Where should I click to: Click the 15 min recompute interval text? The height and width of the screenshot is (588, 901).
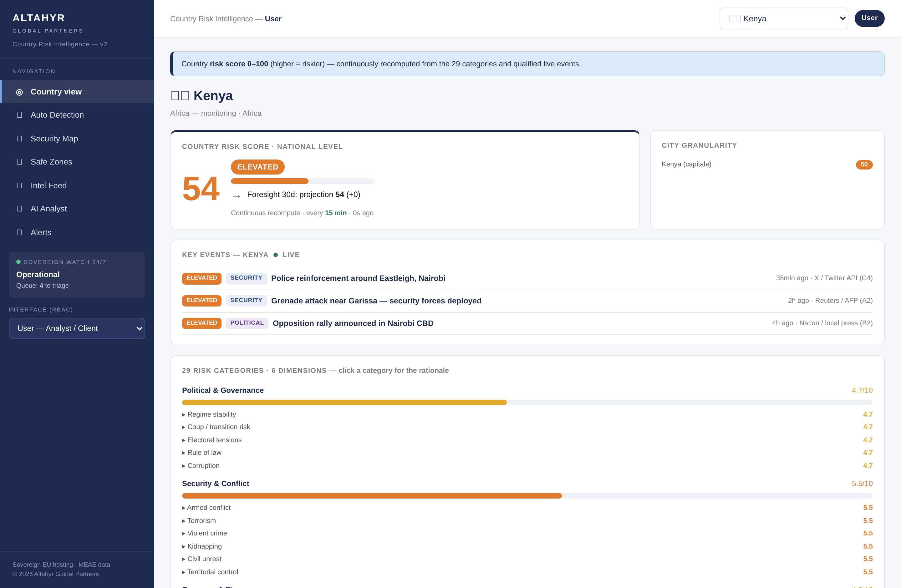point(335,213)
